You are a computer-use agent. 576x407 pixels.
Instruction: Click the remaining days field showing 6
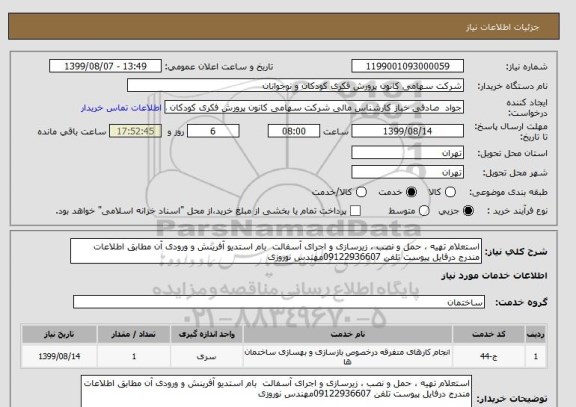(213, 131)
